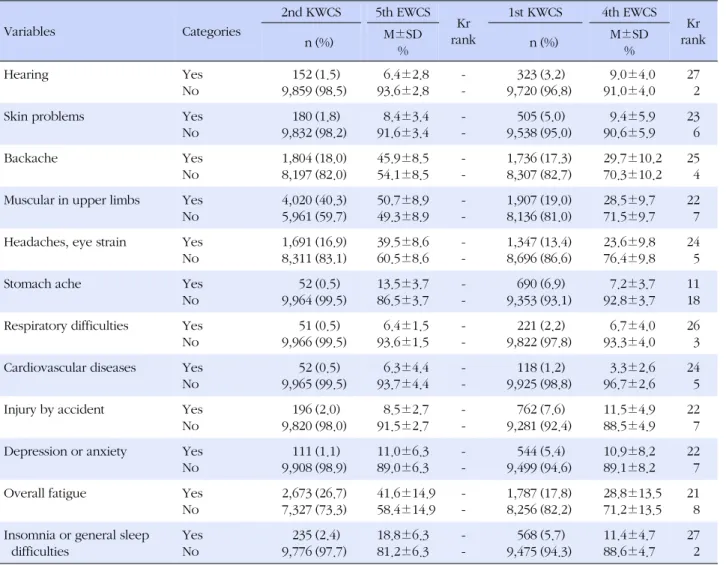This screenshot has height=565, width=726.
Task: Select Headaches, eye strain label
Action: [65, 242]
